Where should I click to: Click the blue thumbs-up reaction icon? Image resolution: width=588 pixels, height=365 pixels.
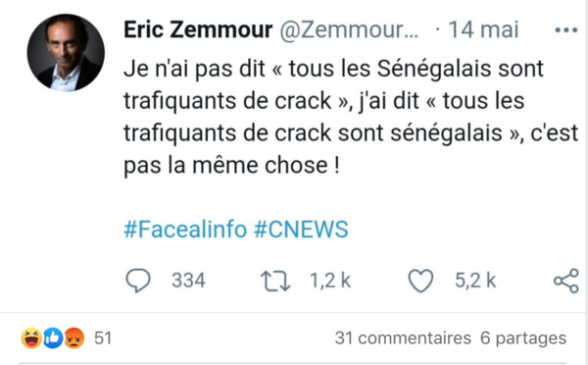pyautogui.click(x=53, y=338)
